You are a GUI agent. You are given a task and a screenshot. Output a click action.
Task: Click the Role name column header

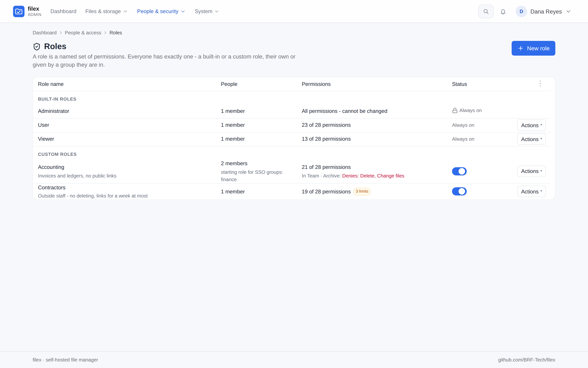point(51,84)
